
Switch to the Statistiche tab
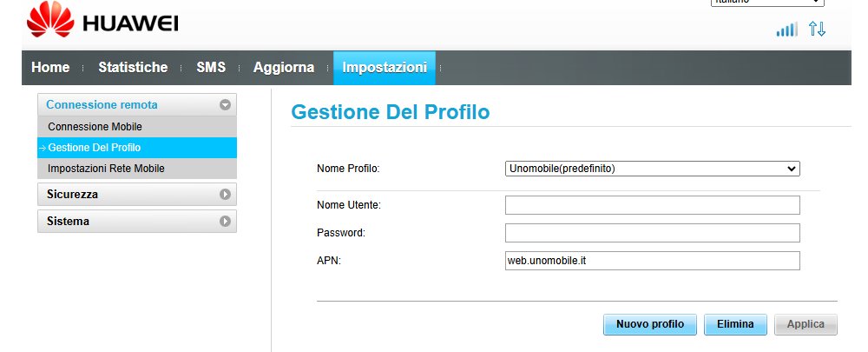tap(133, 68)
